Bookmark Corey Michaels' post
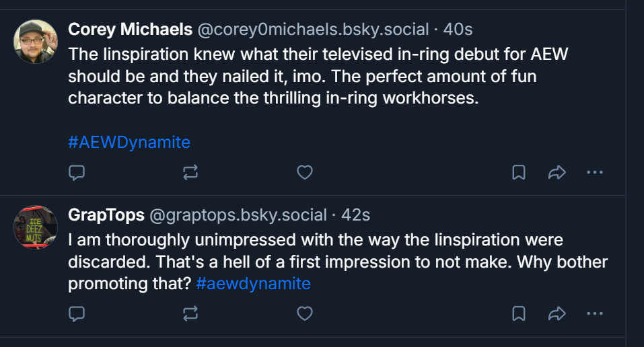Screen dimensions: 644x347 point(519,173)
